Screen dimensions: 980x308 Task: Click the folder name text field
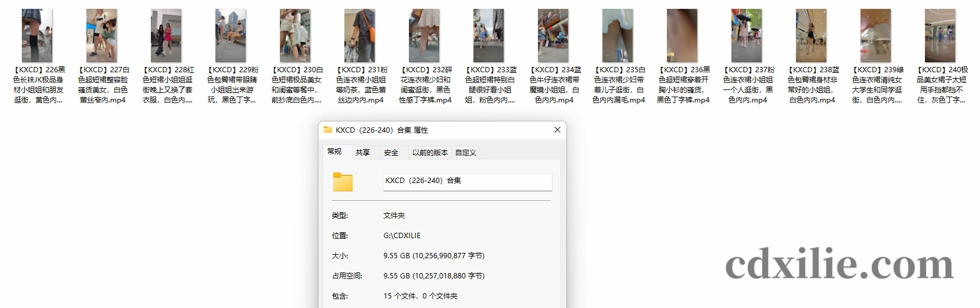pos(467,181)
